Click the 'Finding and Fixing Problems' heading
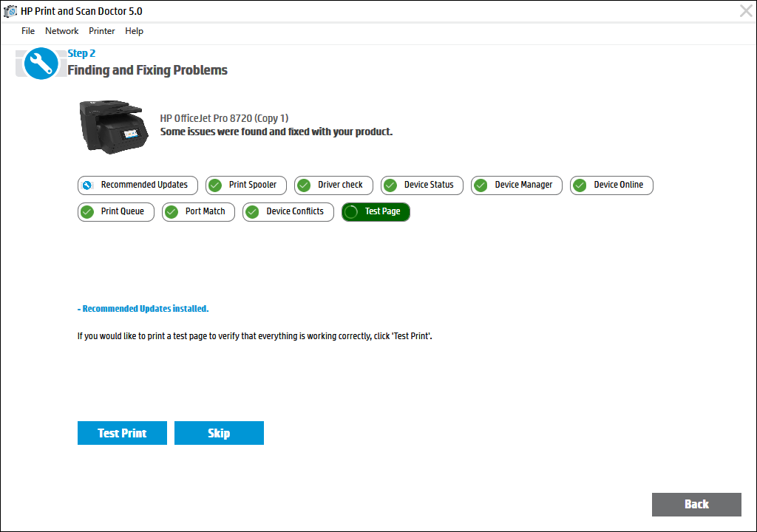 [147, 70]
